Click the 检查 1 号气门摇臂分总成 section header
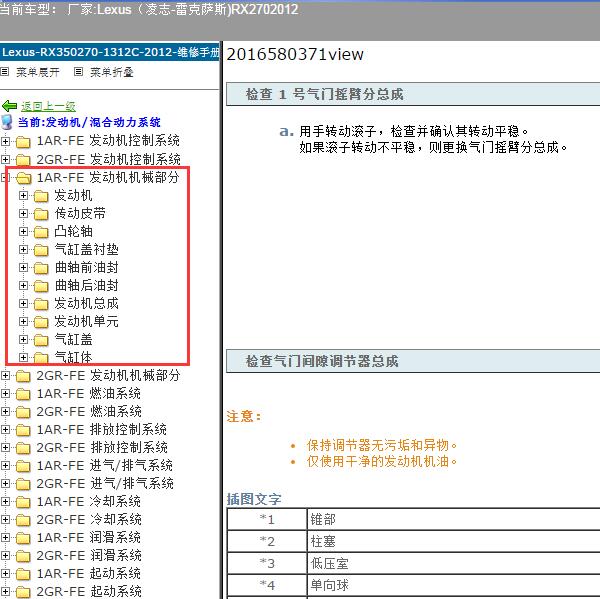The width and height of the screenshot is (600, 599). [413, 94]
